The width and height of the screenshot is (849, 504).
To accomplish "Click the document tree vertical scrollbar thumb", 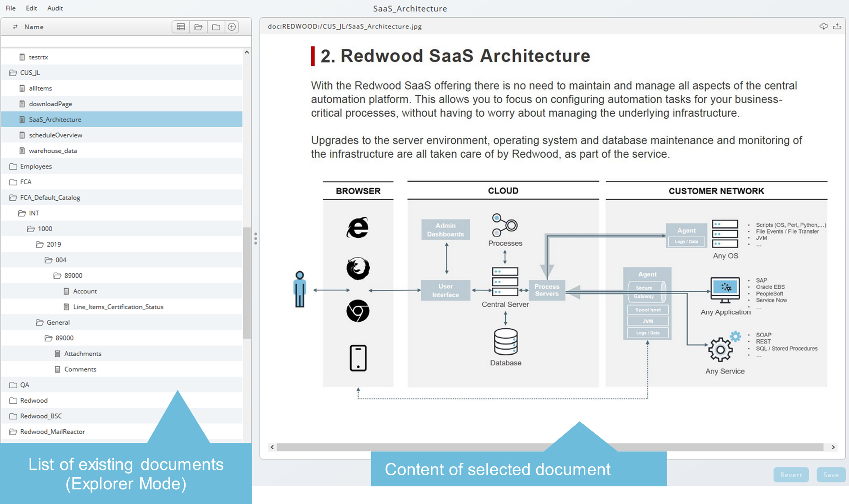I will click(x=247, y=283).
